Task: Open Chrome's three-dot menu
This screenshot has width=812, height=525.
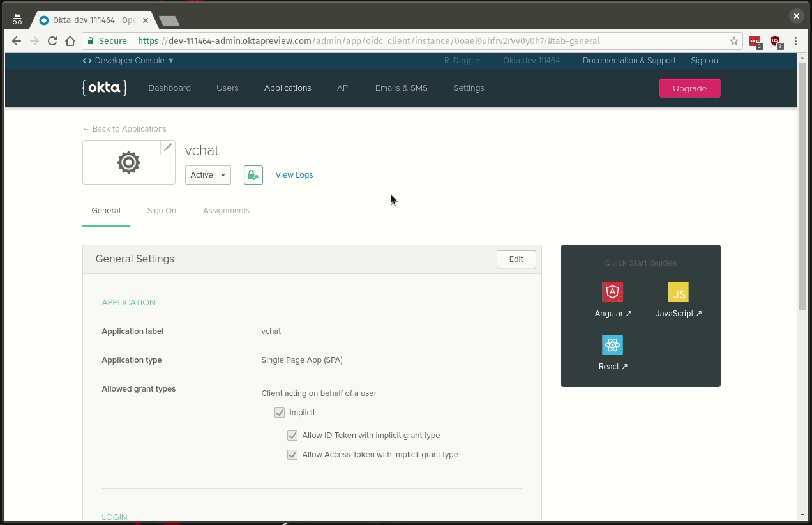Action: click(x=795, y=41)
